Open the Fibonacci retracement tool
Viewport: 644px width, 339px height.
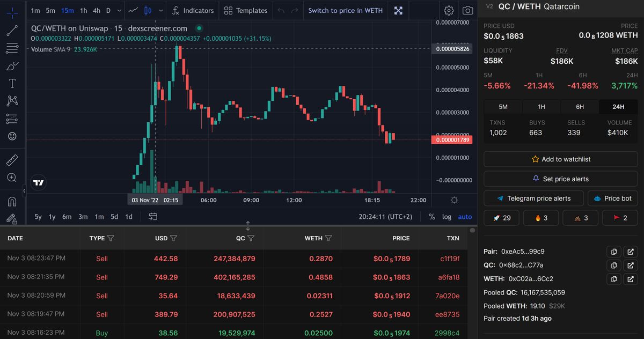pos(12,48)
